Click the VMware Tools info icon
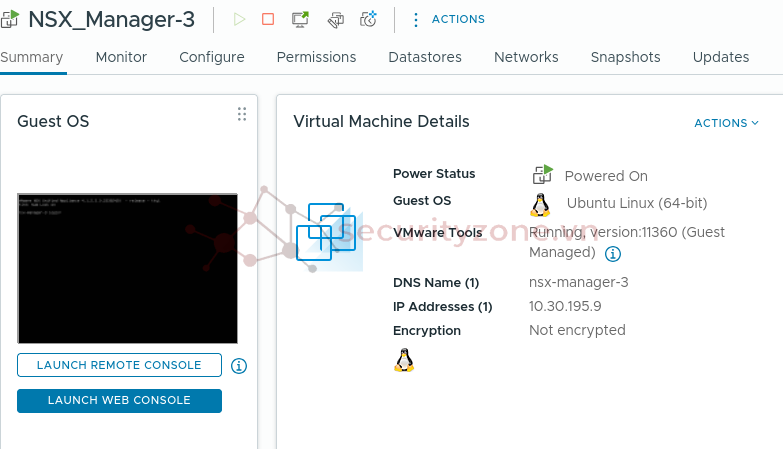The height and width of the screenshot is (449, 783). 613,254
